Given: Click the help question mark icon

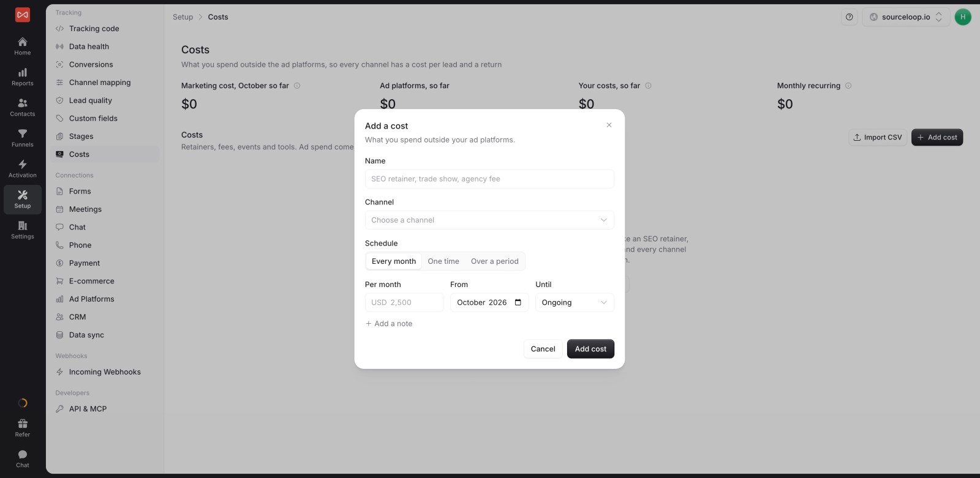Looking at the screenshot, I should tap(849, 17).
